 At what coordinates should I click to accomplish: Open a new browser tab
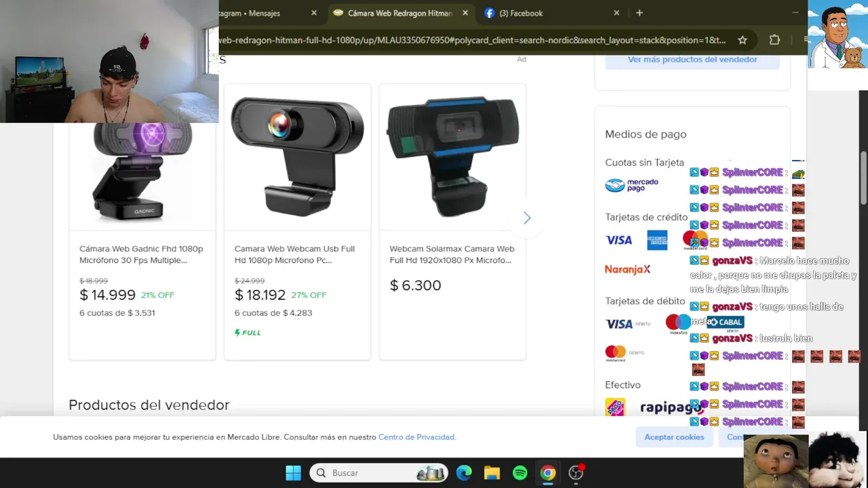point(639,13)
